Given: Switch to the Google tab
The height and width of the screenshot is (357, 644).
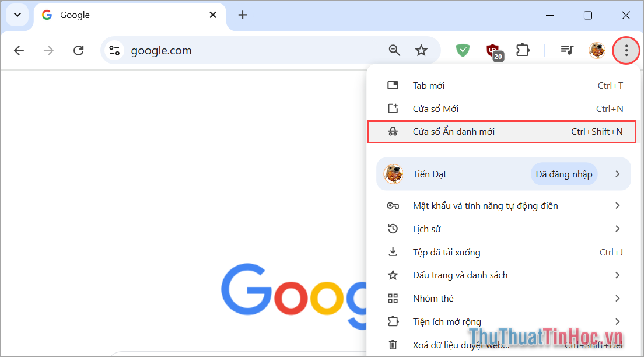Looking at the screenshot, I should click(x=105, y=15).
